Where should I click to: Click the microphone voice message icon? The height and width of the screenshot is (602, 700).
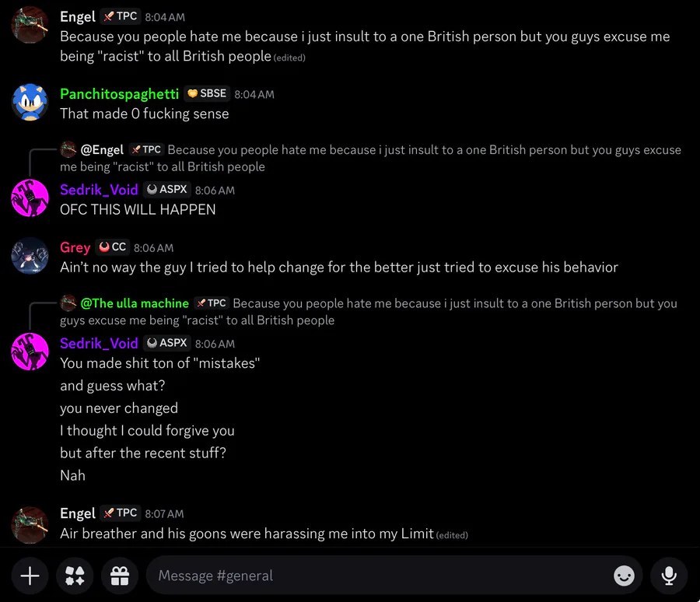pos(668,576)
